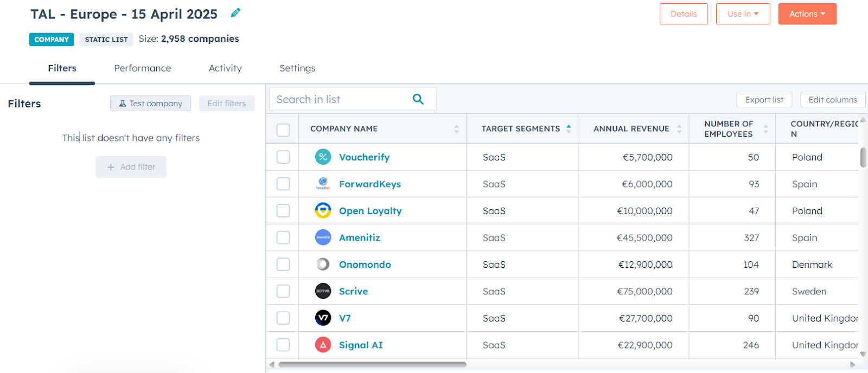
Task: Click the Scrive black logo
Action: tap(323, 291)
